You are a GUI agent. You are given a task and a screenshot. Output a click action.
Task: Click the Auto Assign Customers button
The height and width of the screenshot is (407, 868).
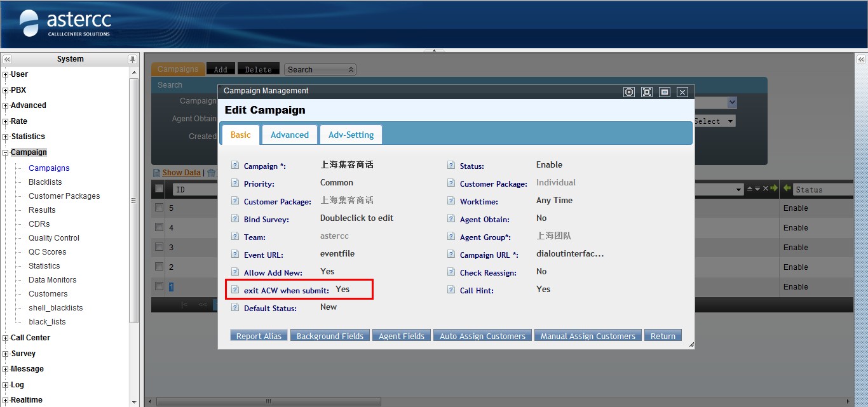[x=482, y=336]
